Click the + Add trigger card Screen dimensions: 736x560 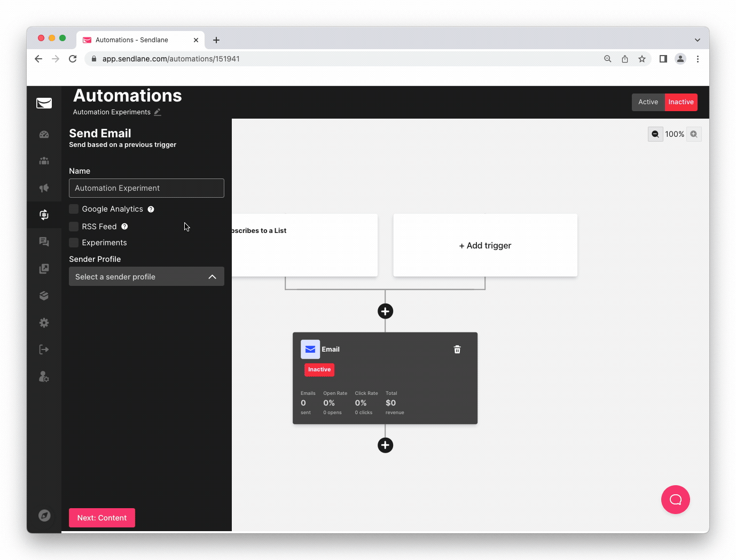[485, 245]
